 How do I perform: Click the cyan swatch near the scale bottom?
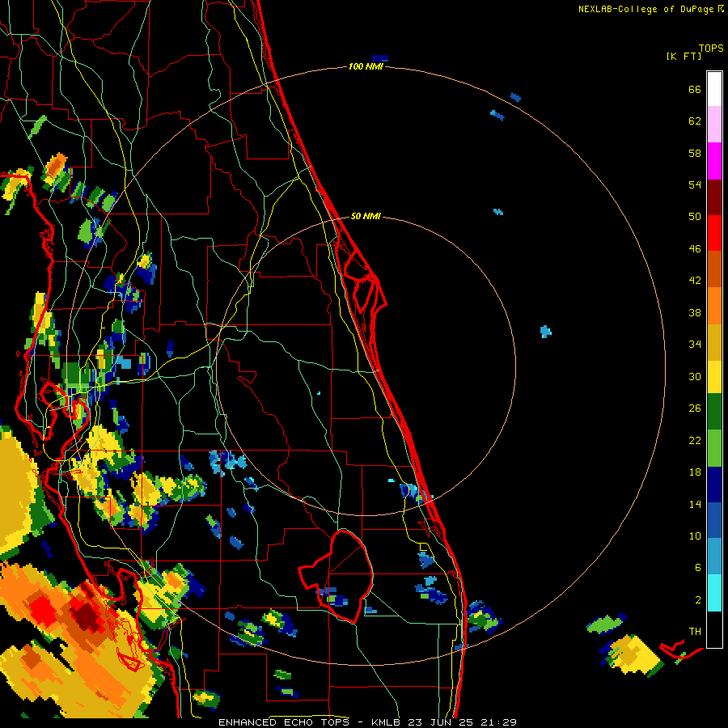(x=714, y=593)
